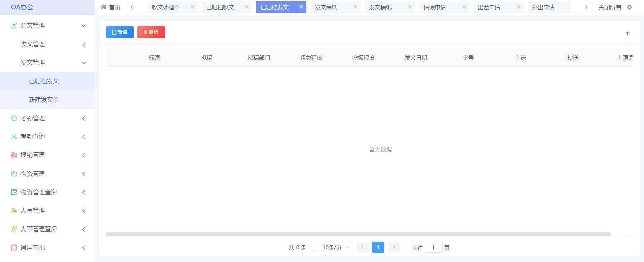Close the 已归档发文 tab
The width and height of the screenshot is (644, 262).
tap(301, 7)
